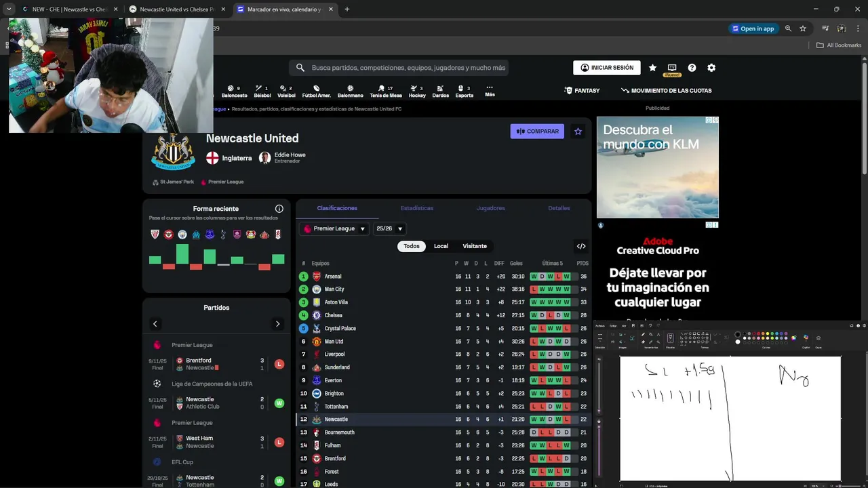Go to Fútbol Amer. section
This screenshot has height=488, width=868.
click(x=316, y=91)
